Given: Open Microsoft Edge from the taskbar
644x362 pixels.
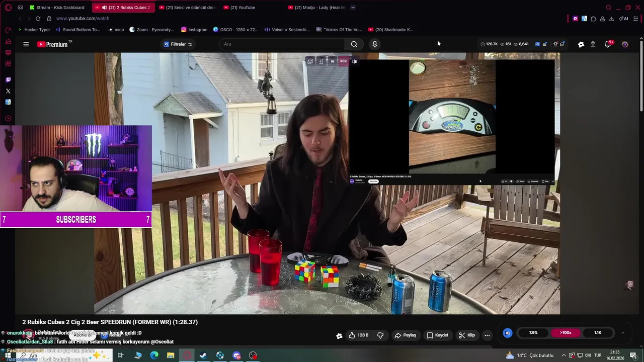Looking at the screenshot, I should pos(154,355).
